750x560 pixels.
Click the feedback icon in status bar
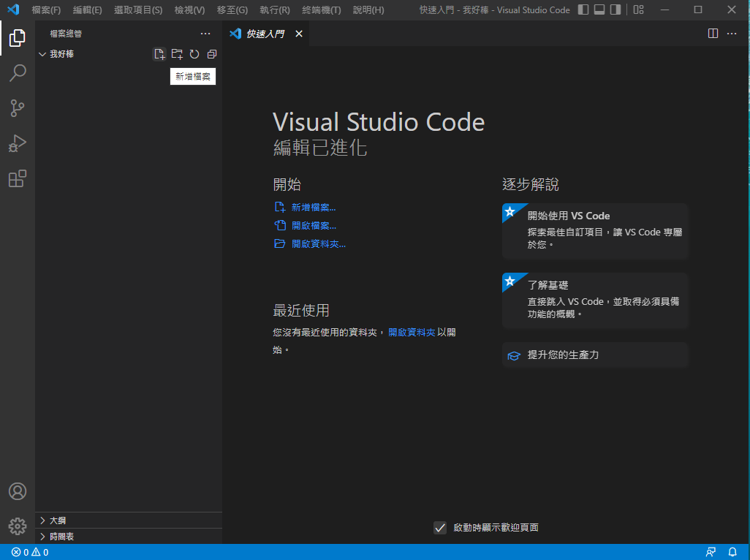coord(711,553)
